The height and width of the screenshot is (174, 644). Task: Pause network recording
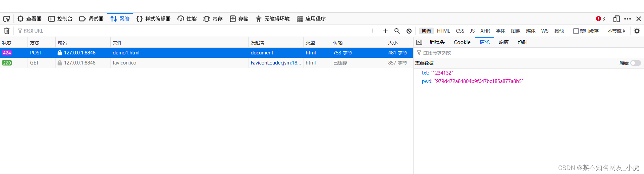pyautogui.click(x=374, y=31)
